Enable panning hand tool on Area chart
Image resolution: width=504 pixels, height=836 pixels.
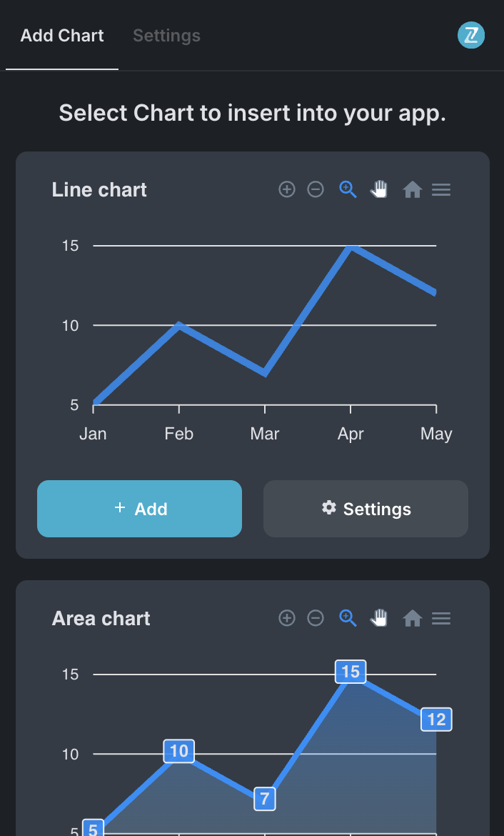379,618
